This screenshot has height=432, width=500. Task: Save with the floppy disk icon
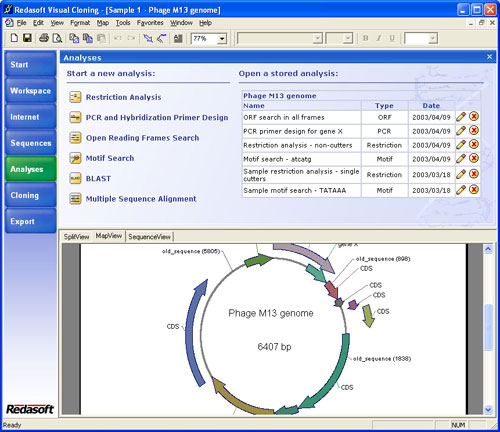pyautogui.click(x=27, y=38)
